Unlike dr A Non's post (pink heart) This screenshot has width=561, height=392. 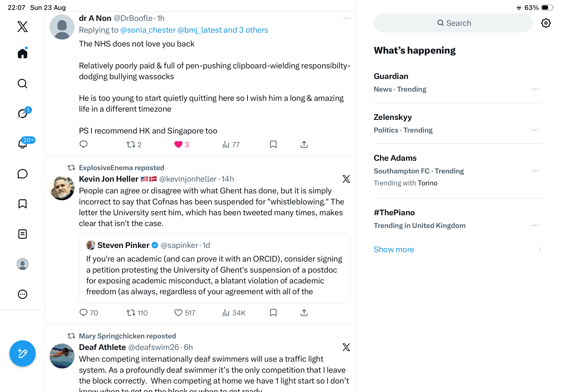(x=178, y=145)
